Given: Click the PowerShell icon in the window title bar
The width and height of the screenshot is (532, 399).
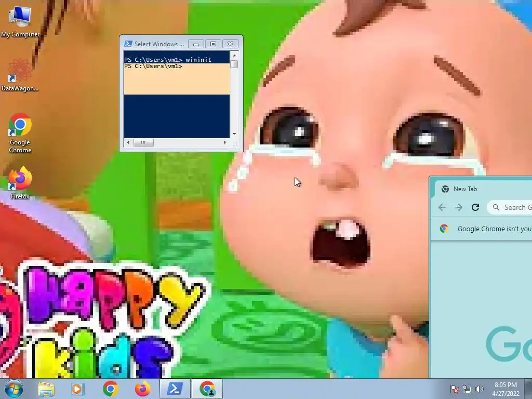Looking at the screenshot, I should (x=128, y=44).
